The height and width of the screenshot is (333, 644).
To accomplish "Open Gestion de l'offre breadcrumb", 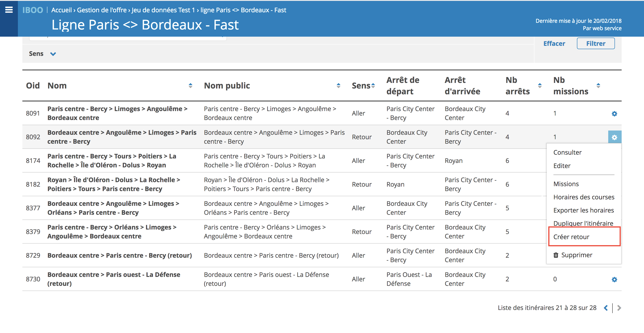I will click(102, 10).
